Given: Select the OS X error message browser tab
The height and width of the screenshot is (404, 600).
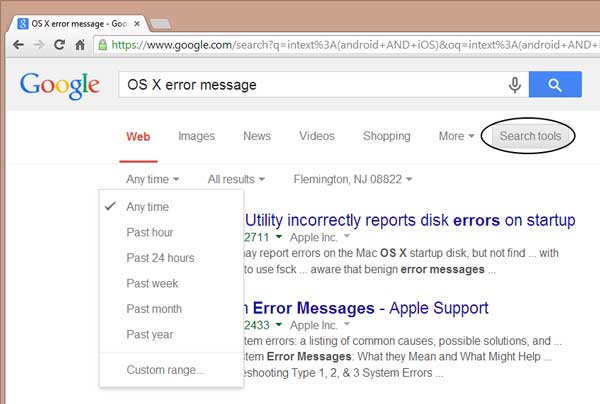Looking at the screenshot, I should tap(77, 24).
